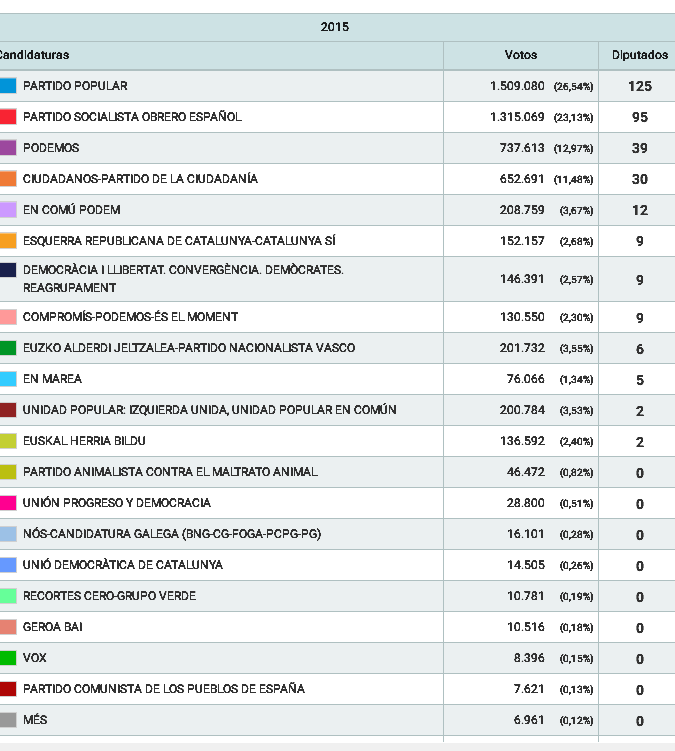The height and width of the screenshot is (751, 675).
Task: Select COMPROMÍS-PODEMOS-ÉS EL MOMENT name
Action: click(130, 317)
